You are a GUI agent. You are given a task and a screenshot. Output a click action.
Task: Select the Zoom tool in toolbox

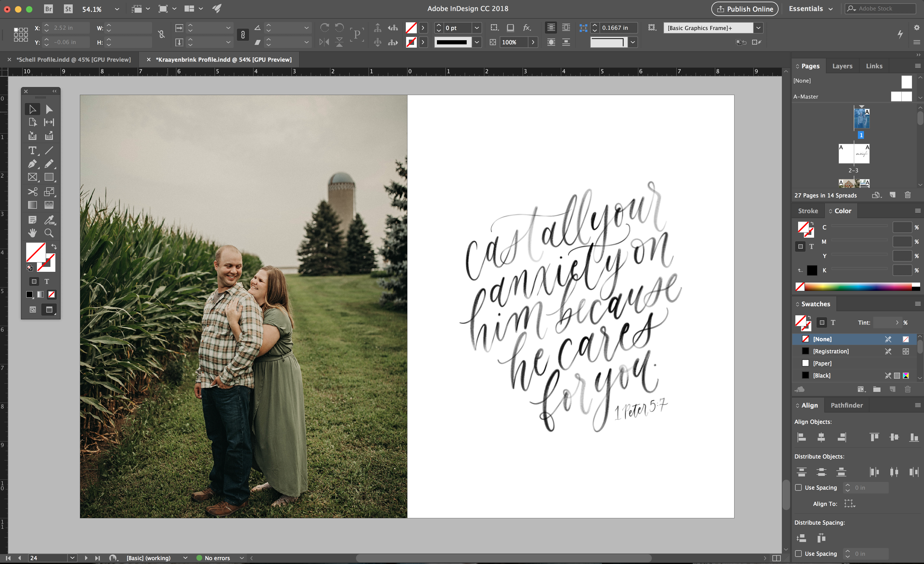(x=49, y=233)
